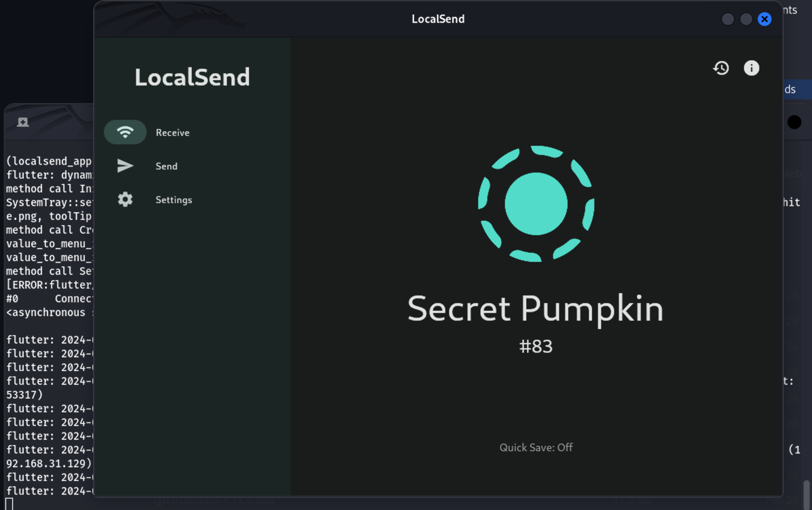Switch to the Receive tab label
Screen dimensions: 812x510
coord(173,133)
